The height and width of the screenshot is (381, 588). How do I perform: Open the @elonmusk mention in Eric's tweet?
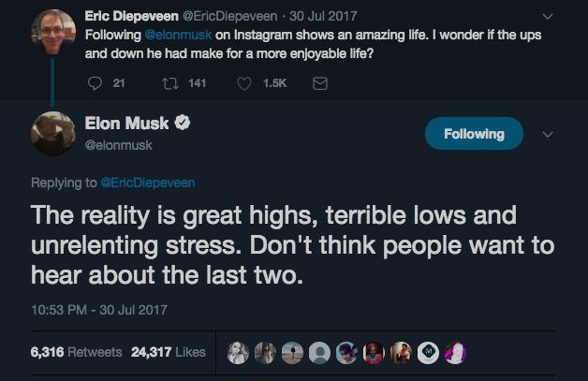178,35
